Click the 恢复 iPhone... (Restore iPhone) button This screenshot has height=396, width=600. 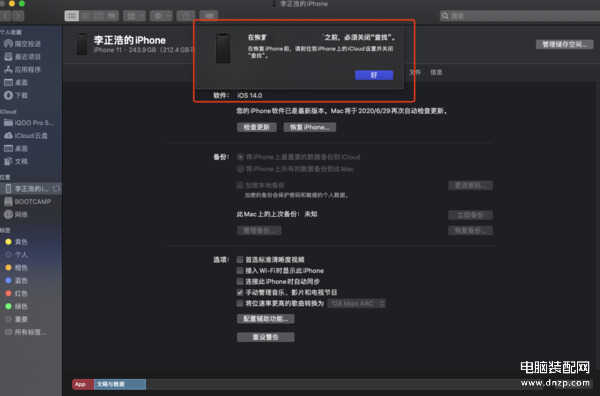pyautogui.click(x=310, y=127)
